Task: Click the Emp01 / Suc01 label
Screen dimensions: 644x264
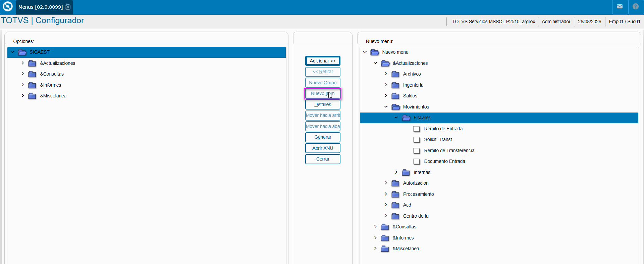Action: 625,21
